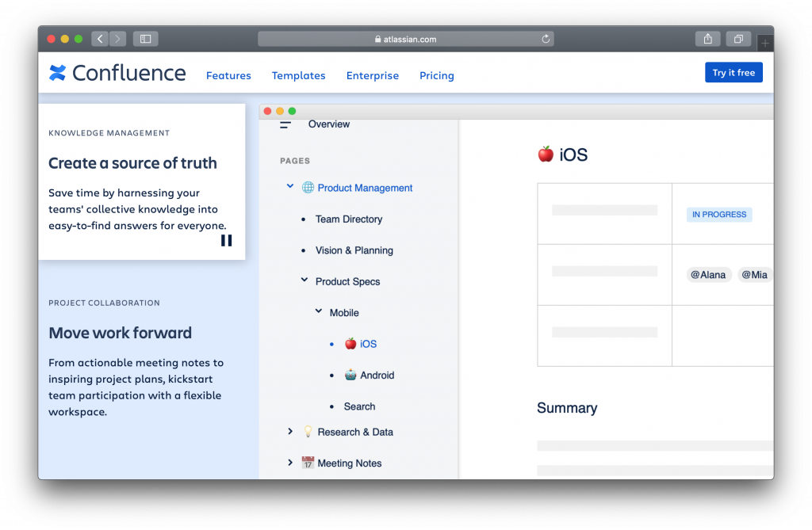The height and width of the screenshot is (530, 812).
Task: Click the @Mia mention tag
Action: point(755,275)
